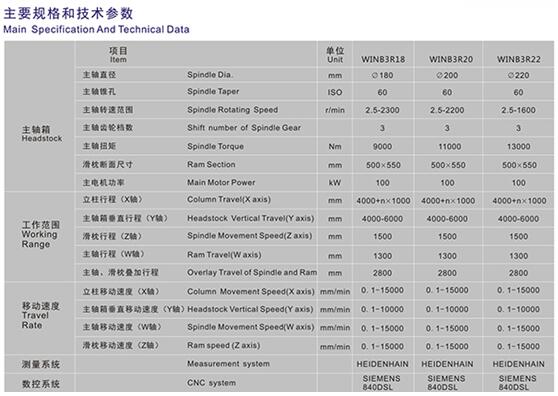Select 'Measurement system' row label

tap(228, 364)
